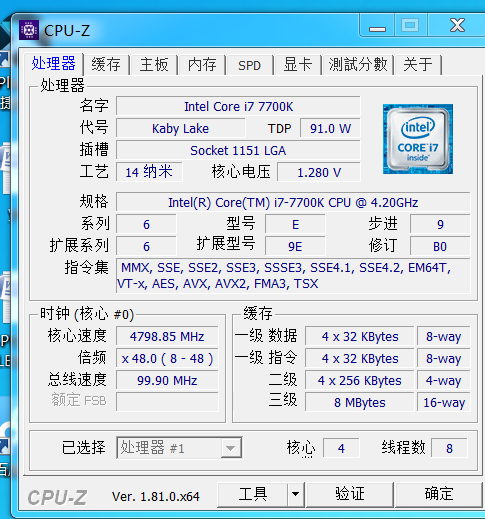
Task: Switch to the 缓存 tab
Action: point(106,64)
